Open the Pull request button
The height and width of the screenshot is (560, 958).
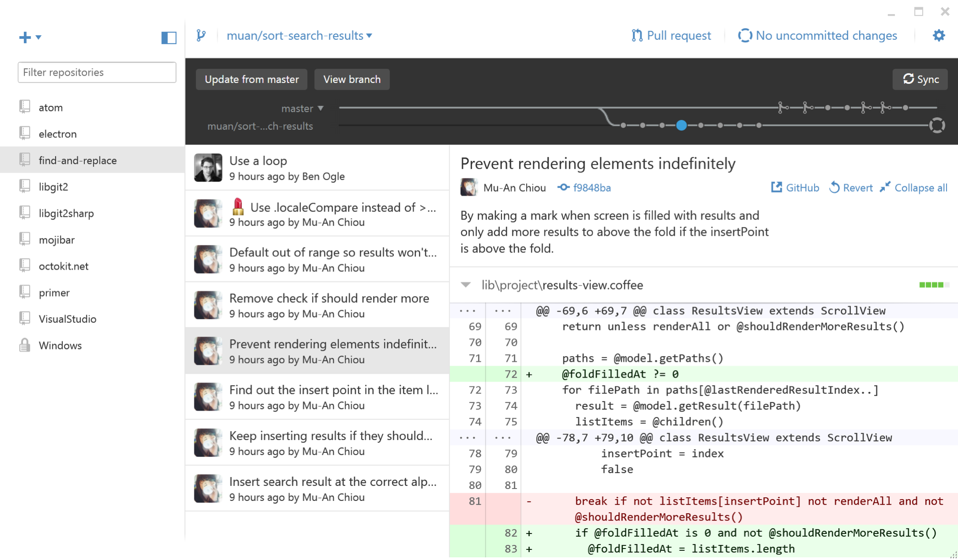pos(671,35)
